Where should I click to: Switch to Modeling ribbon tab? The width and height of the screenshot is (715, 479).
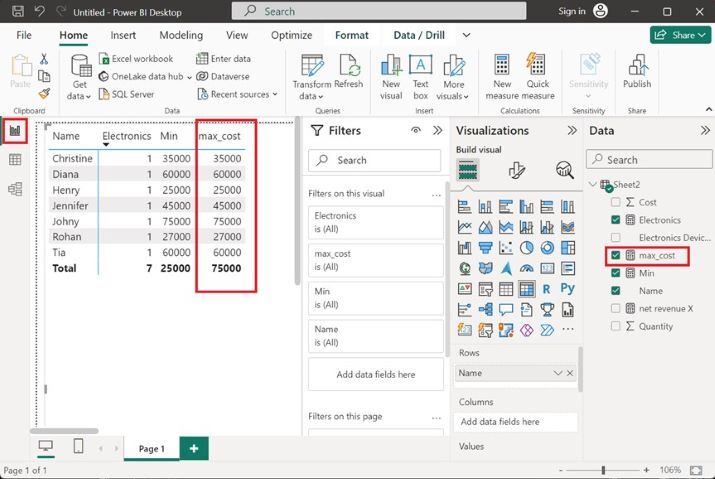pos(181,35)
